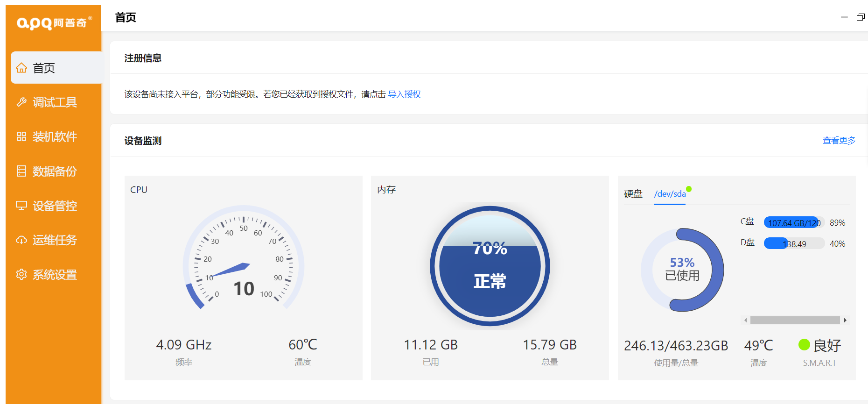Click the CPU usage gauge dial
Image resolution: width=868 pixels, height=413 pixels.
(x=244, y=262)
